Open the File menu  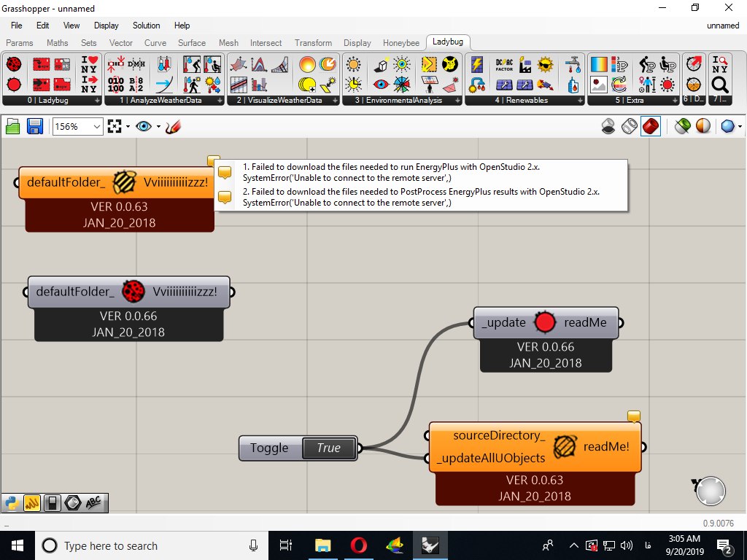[16, 26]
